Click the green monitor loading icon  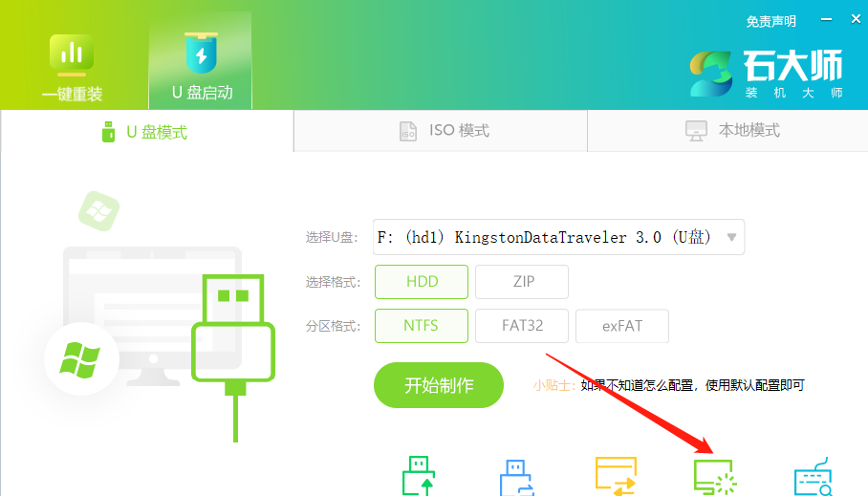[715, 477]
